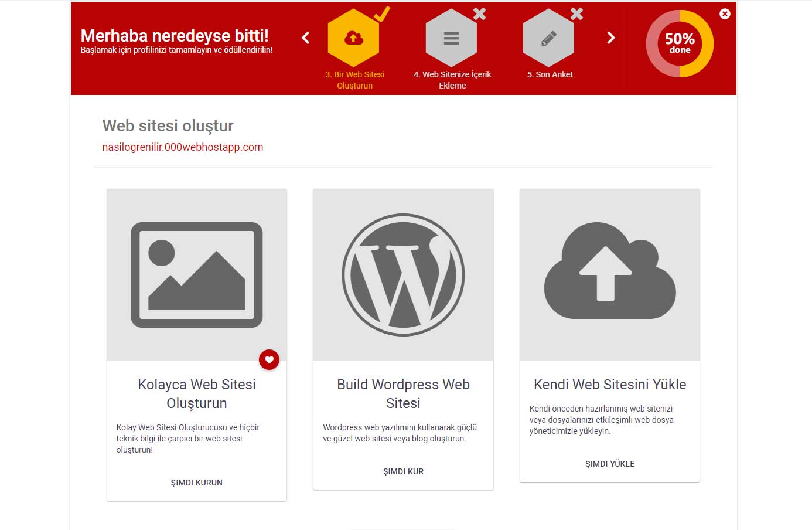The height and width of the screenshot is (530, 812).
Task: Show next onboarding steps arrow
Action: 611,38
